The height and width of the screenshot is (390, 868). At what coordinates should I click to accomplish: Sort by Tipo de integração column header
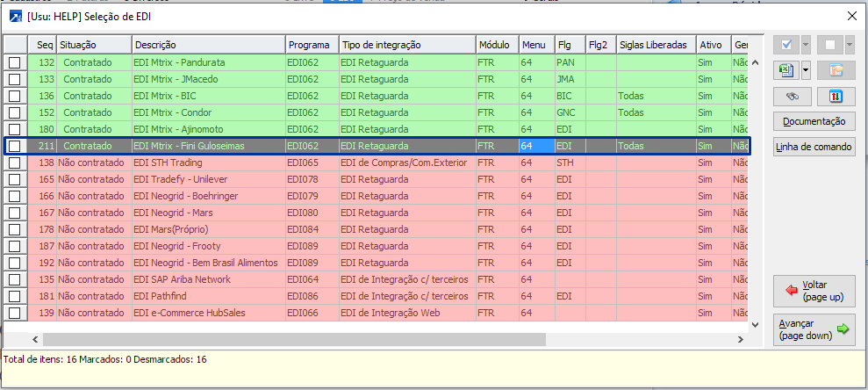coord(407,45)
